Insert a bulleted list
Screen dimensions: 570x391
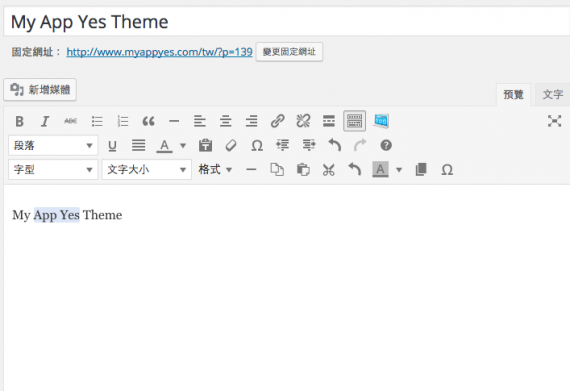pos(97,121)
